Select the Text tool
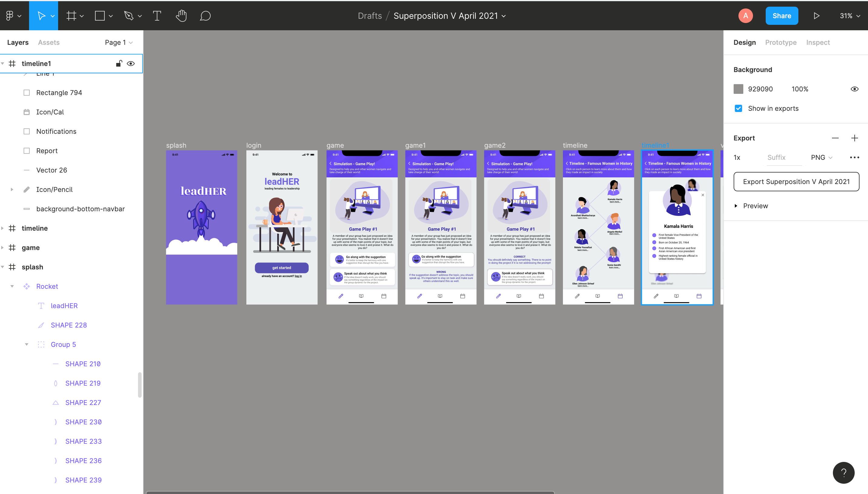 pyautogui.click(x=157, y=16)
